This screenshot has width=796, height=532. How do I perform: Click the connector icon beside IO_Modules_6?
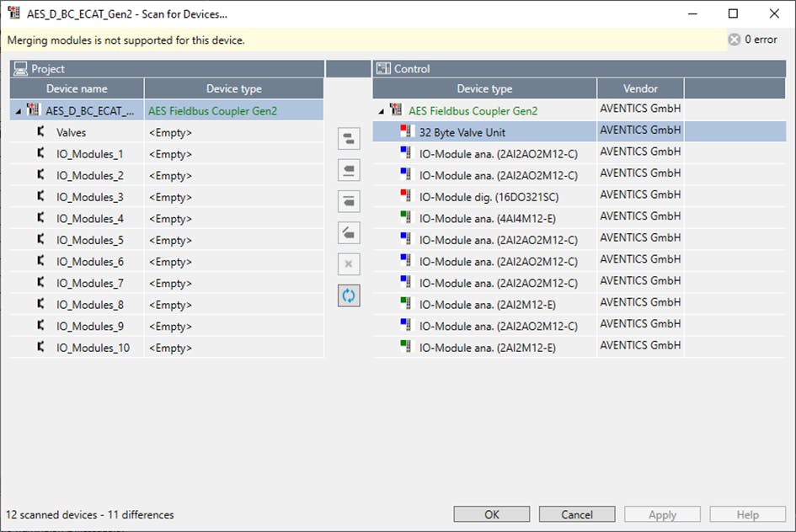pos(41,261)
